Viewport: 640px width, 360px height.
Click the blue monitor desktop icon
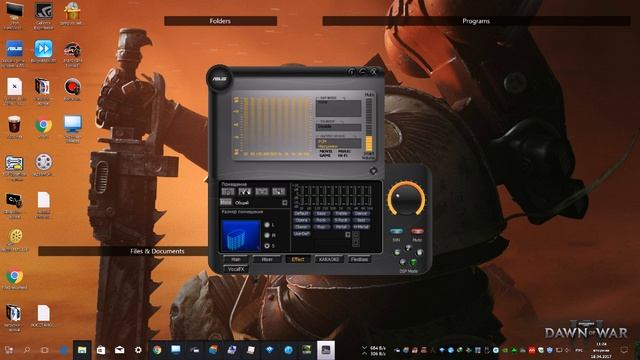pyautogui.click(x=72, y=124)
